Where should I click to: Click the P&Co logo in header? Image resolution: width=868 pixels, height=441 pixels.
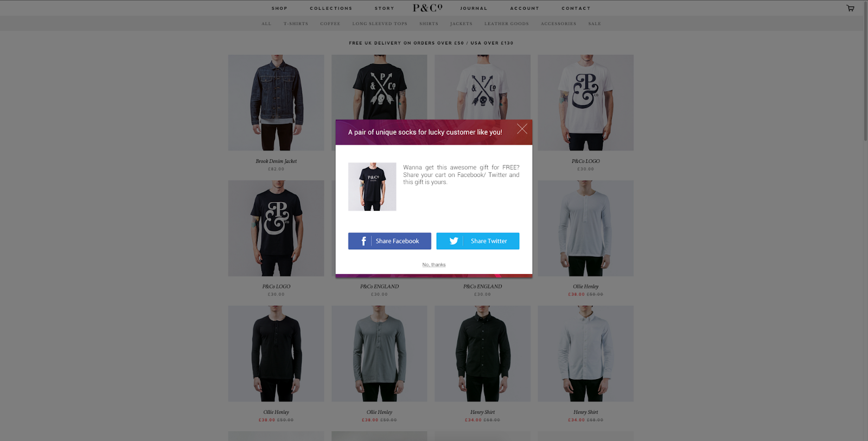point(427,8)
